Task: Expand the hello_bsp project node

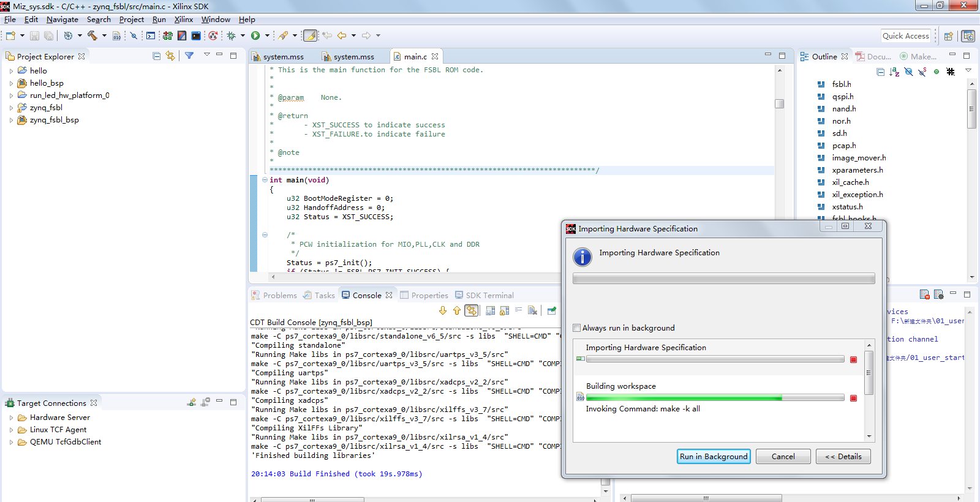Action: (x=11, y=83)
